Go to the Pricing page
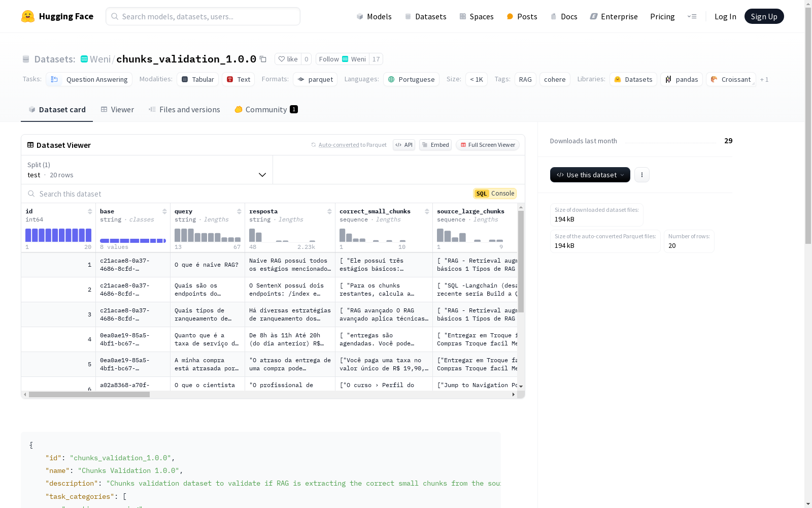812x508 pixels. pos(662,16)
